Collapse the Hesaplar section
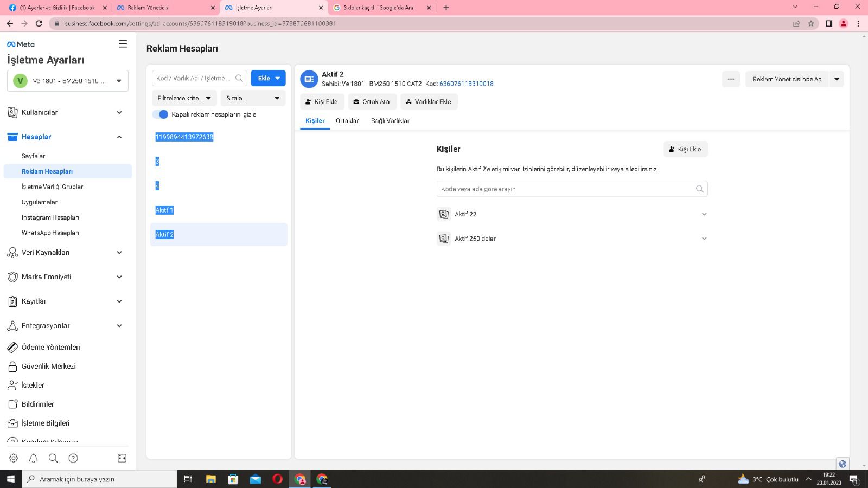The image size is (868, 488). [x=119, y=137]
